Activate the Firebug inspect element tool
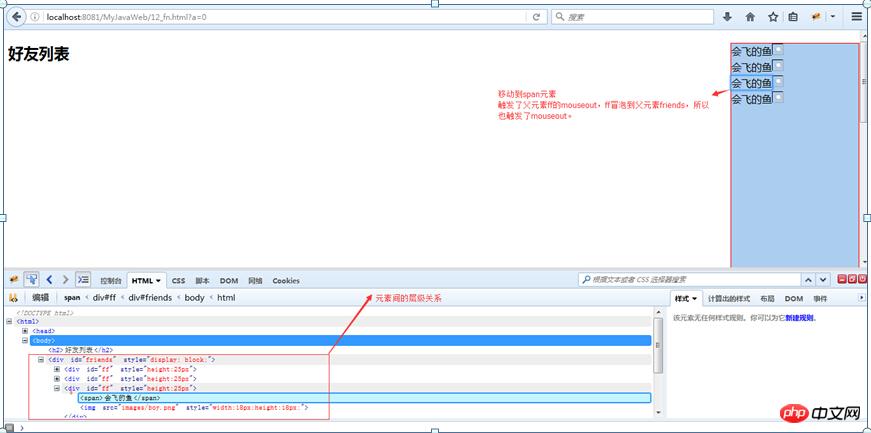 [31, 279]
